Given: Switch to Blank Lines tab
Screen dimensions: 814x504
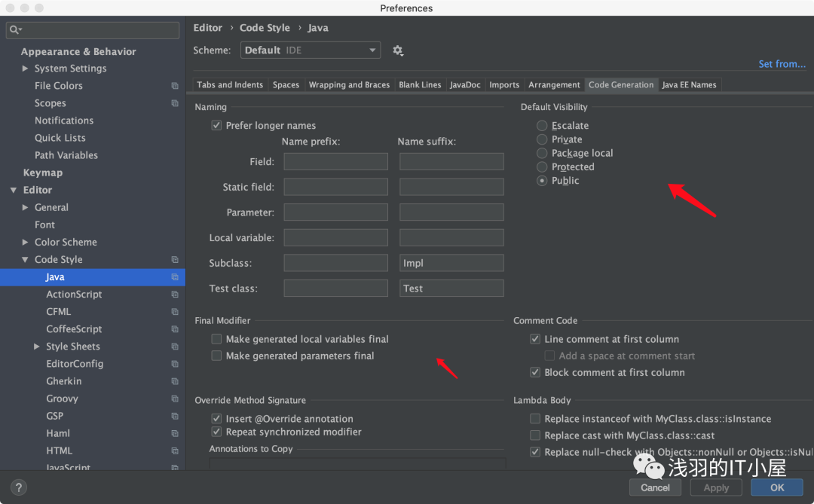Looking at the screenshot, I should coord(420,84).
